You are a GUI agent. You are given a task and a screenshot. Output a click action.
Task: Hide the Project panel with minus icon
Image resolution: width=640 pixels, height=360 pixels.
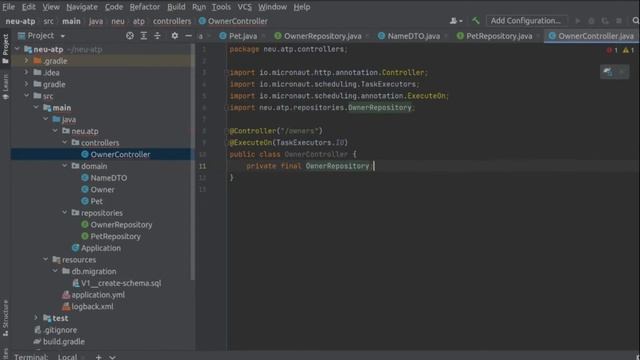188,36
